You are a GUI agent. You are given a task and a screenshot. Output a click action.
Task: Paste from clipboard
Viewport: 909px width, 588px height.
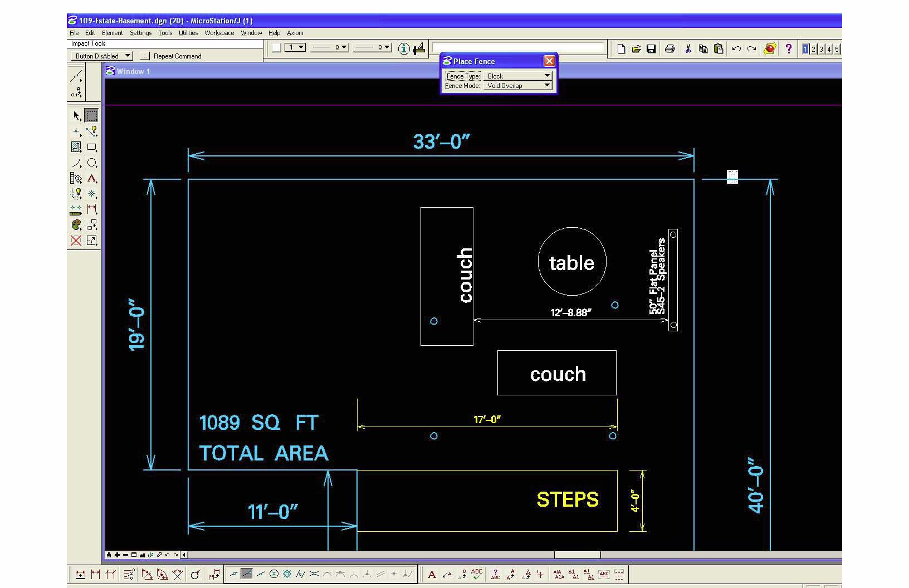click(x=719, y=49)
